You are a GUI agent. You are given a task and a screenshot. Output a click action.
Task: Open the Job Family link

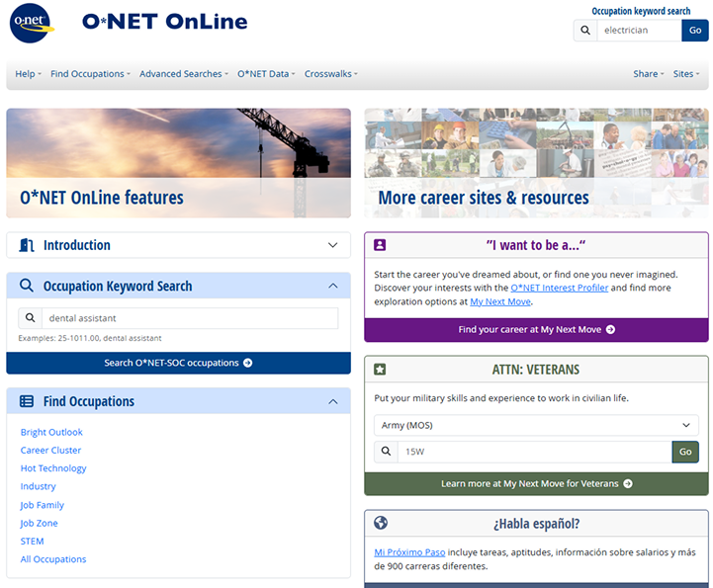pyautogui.click(x=43, y=505)
